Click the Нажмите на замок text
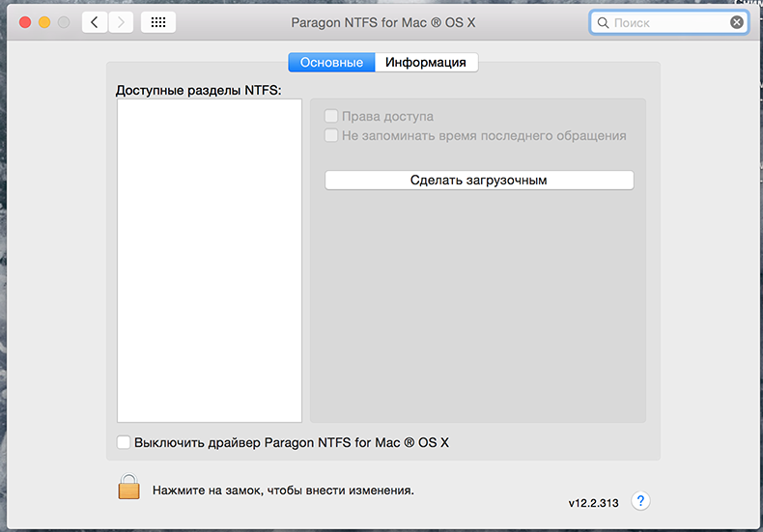Screen dimensions: 763x532 [283, 490]
